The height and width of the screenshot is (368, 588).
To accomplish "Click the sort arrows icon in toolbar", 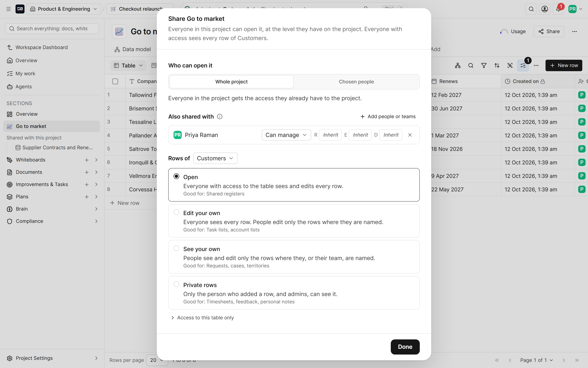I will pyautogui.click(x=497, y=65).
